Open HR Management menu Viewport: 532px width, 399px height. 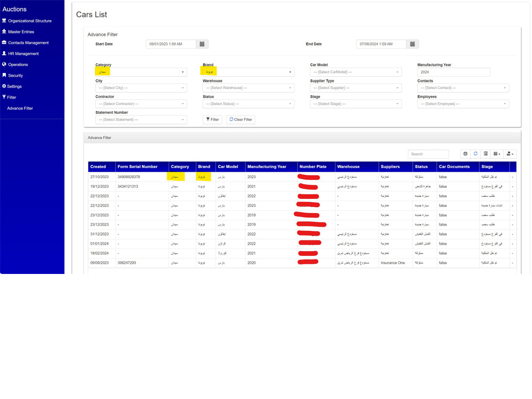(23, 54)
